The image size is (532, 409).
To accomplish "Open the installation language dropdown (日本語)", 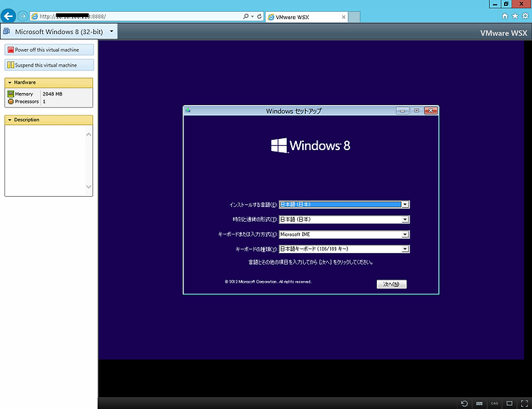I will tap(405, 204).
